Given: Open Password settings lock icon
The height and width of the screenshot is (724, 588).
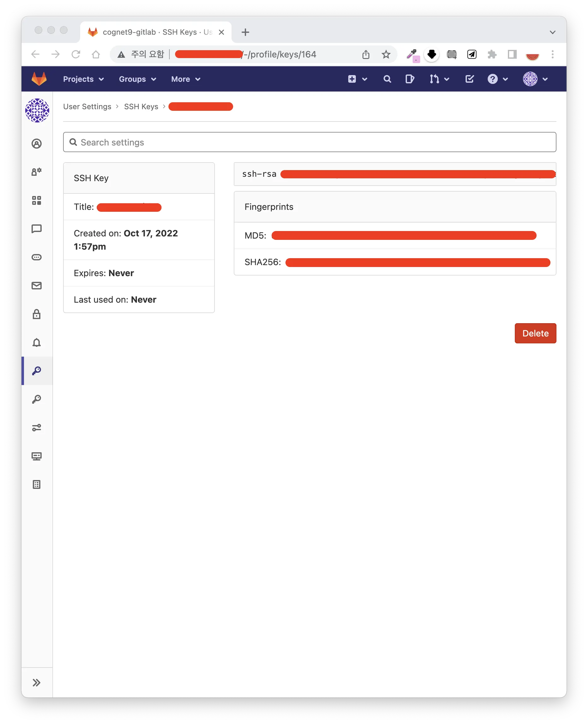Looking at the screenshot, I should click(37, 314).
